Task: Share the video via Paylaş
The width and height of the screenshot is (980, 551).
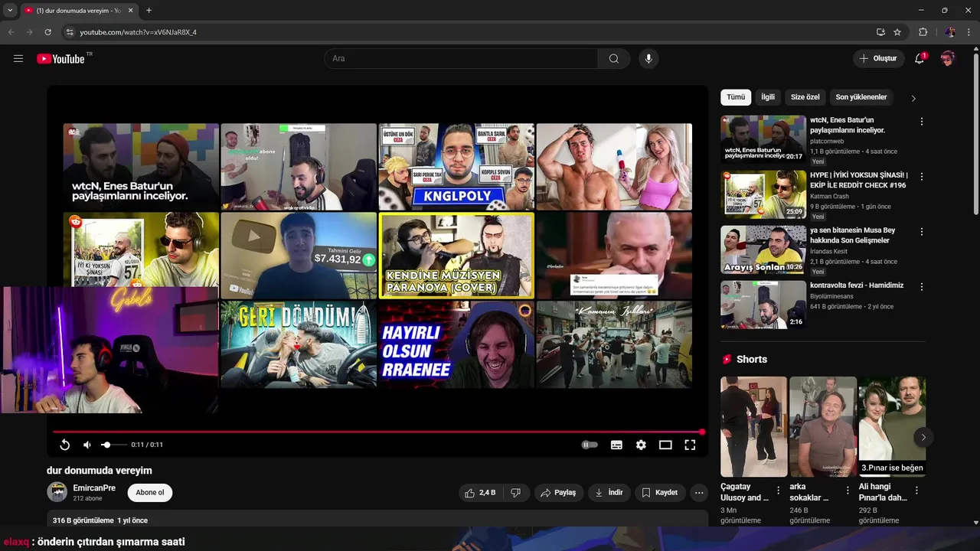Action: point(558,493)
